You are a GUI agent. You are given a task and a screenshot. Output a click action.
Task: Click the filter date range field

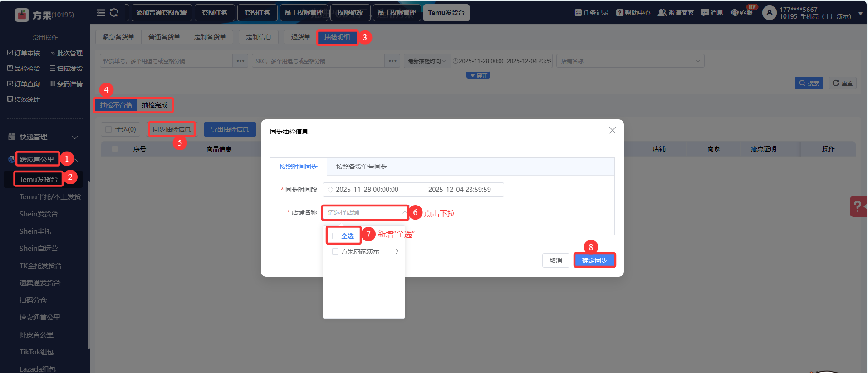502,61
